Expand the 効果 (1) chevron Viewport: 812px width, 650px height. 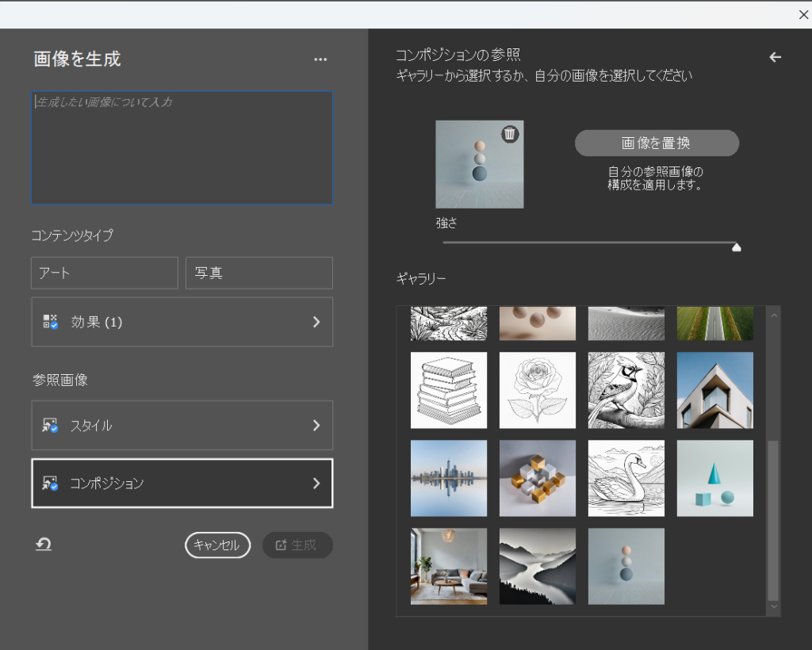[316, 322]
